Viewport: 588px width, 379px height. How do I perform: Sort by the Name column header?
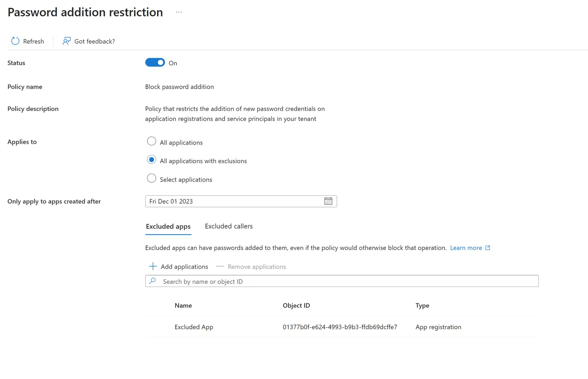coord(183,305)
